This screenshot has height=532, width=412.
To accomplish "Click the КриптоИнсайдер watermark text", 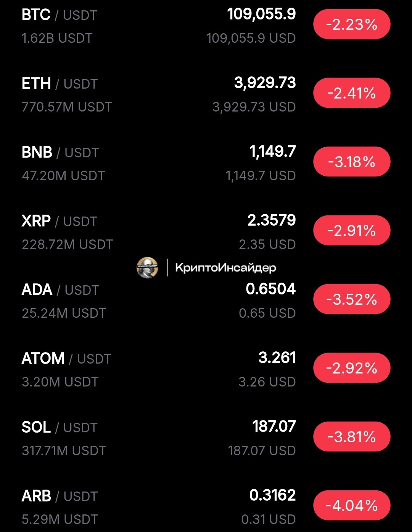I will (x=225, y=268).
